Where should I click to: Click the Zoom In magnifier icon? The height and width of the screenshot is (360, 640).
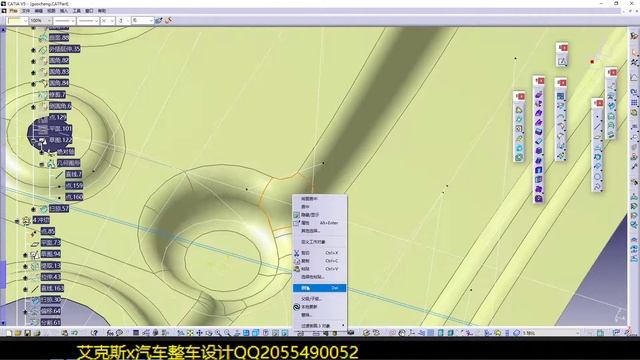[x=218, y=333]
